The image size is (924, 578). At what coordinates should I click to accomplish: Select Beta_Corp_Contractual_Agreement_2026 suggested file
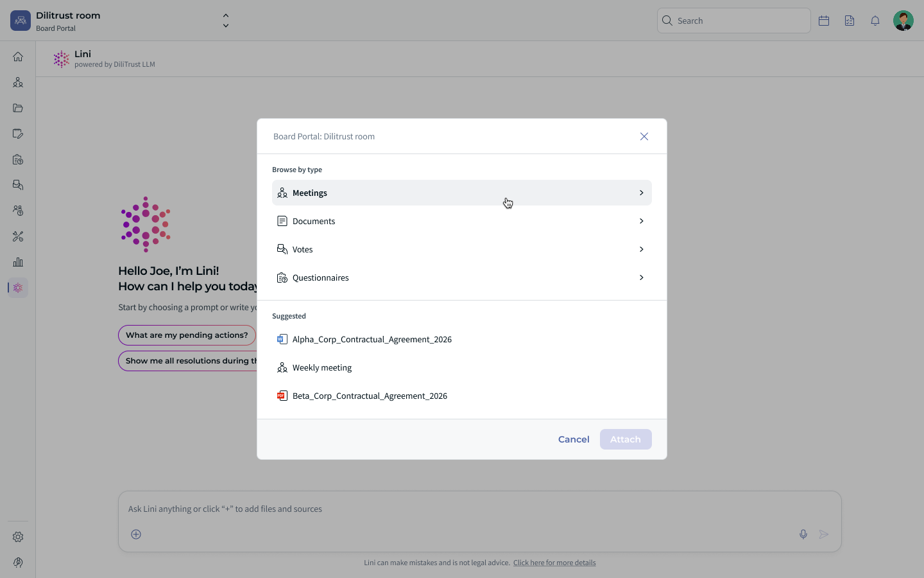462,396
